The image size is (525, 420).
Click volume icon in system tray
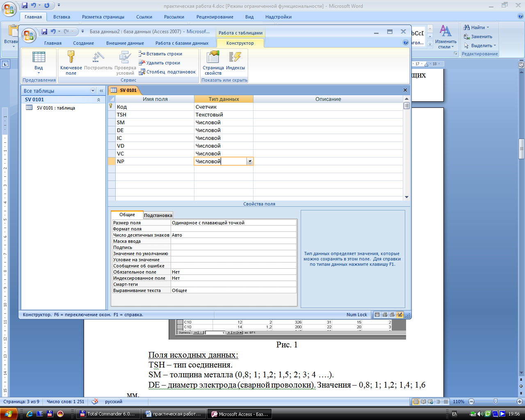click(480, 414)
